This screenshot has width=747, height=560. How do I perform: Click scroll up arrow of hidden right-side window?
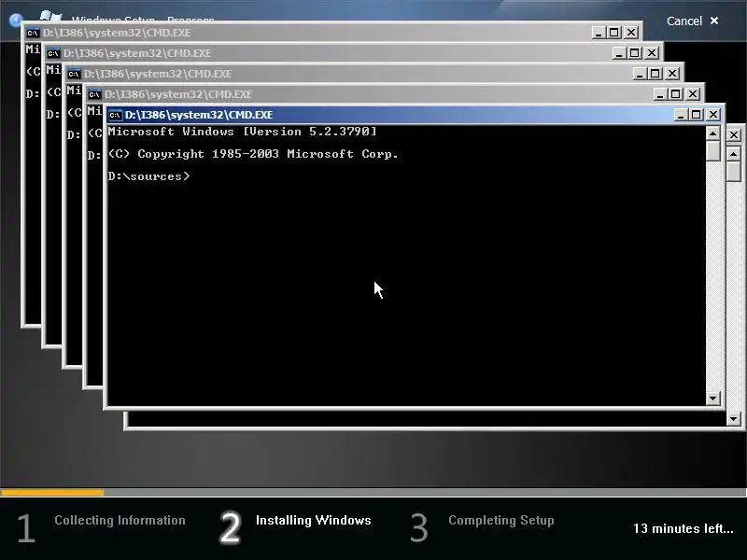click(734, 154)
